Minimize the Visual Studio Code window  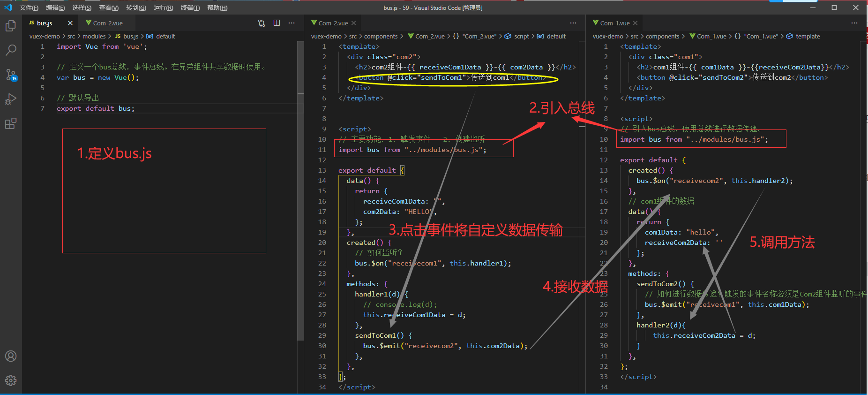coord(813,8)
